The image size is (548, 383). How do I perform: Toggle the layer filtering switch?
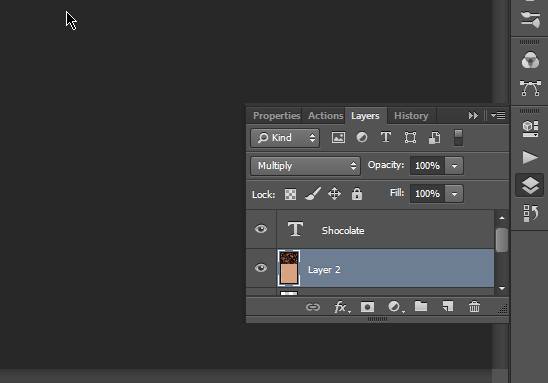(458, 138)
